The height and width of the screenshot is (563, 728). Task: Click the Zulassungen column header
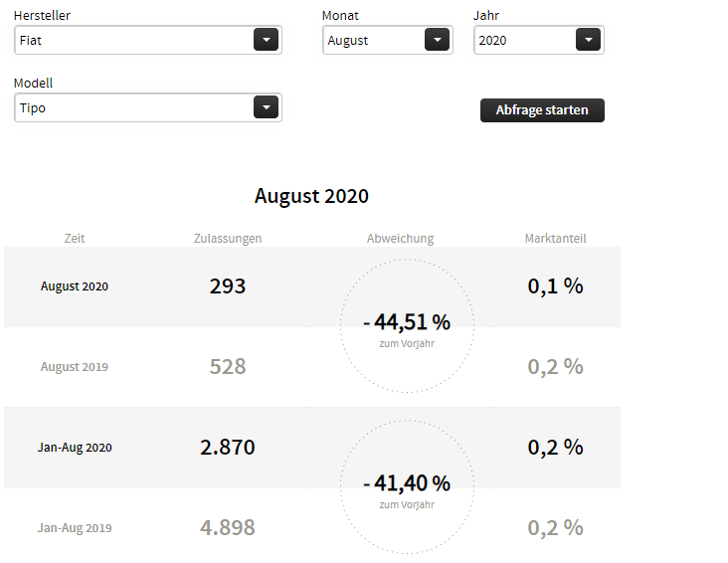tap(228, 239)
